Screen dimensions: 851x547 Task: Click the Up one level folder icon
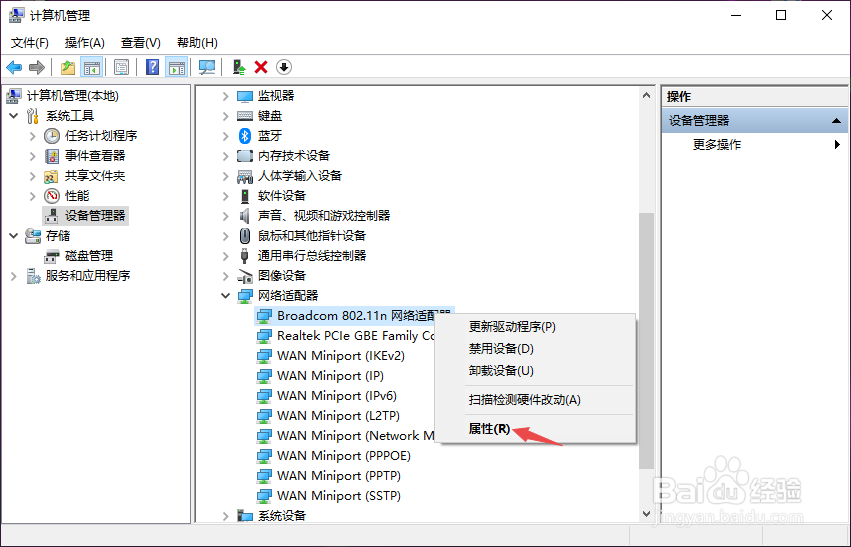point(68,67)
